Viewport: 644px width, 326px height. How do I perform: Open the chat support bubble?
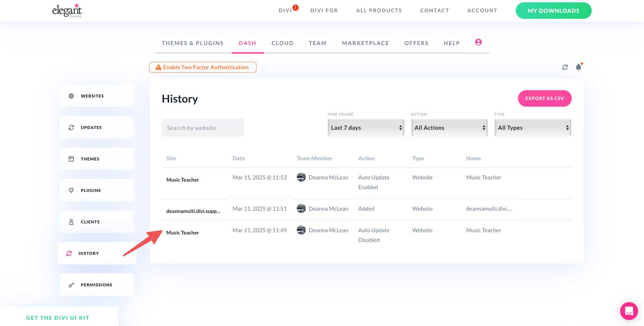(x=629, y=311)
